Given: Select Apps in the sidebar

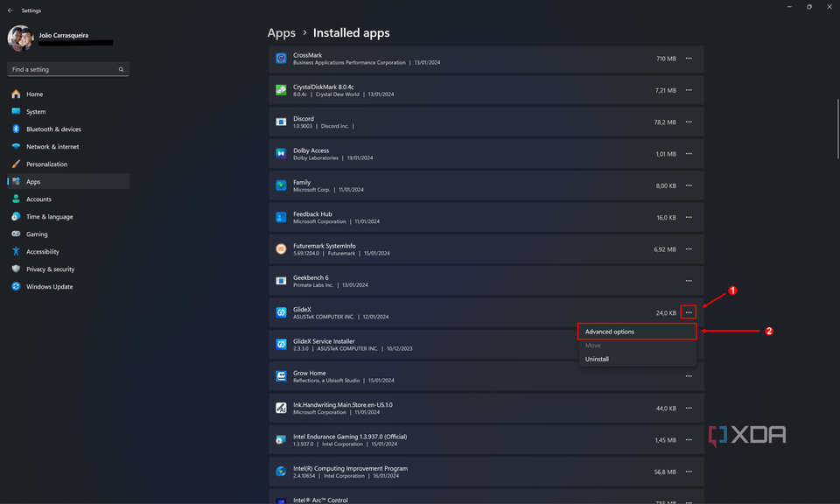Looking at the screenshot, I should pyautogui.click(x=68, y=182).
